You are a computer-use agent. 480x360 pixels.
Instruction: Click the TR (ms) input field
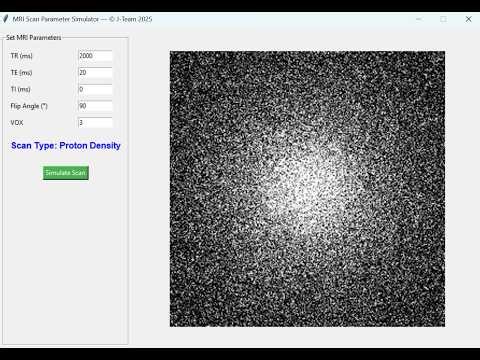pyautogui.click(x=95, y=56)
